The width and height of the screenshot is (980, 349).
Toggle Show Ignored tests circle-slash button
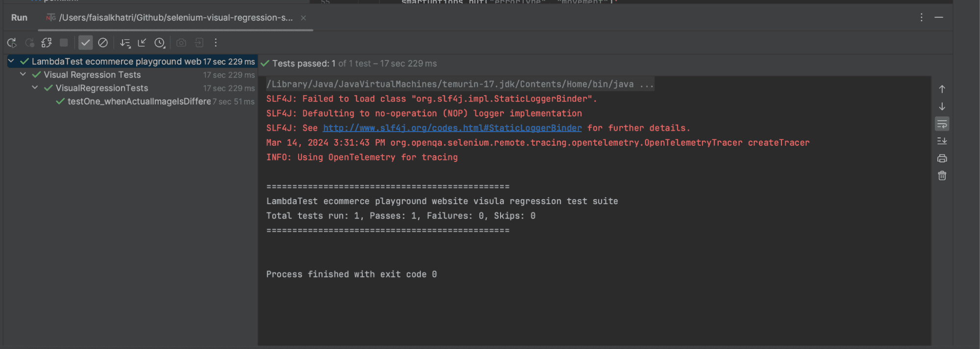(103, 43)
